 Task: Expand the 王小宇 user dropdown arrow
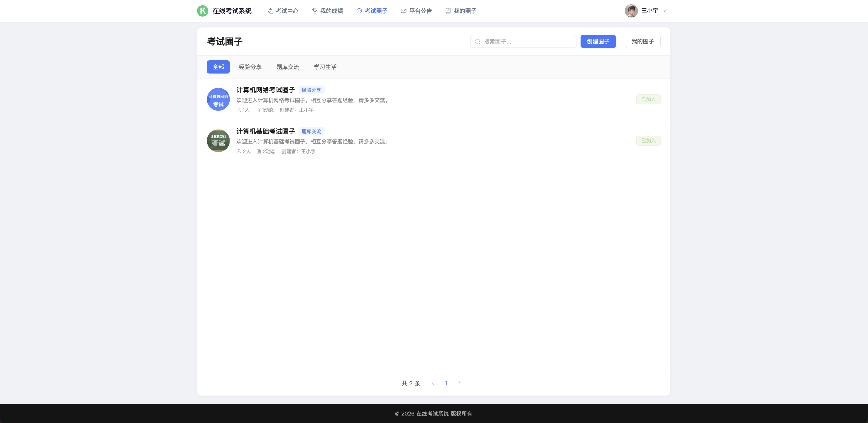click(x=664, y=11)
